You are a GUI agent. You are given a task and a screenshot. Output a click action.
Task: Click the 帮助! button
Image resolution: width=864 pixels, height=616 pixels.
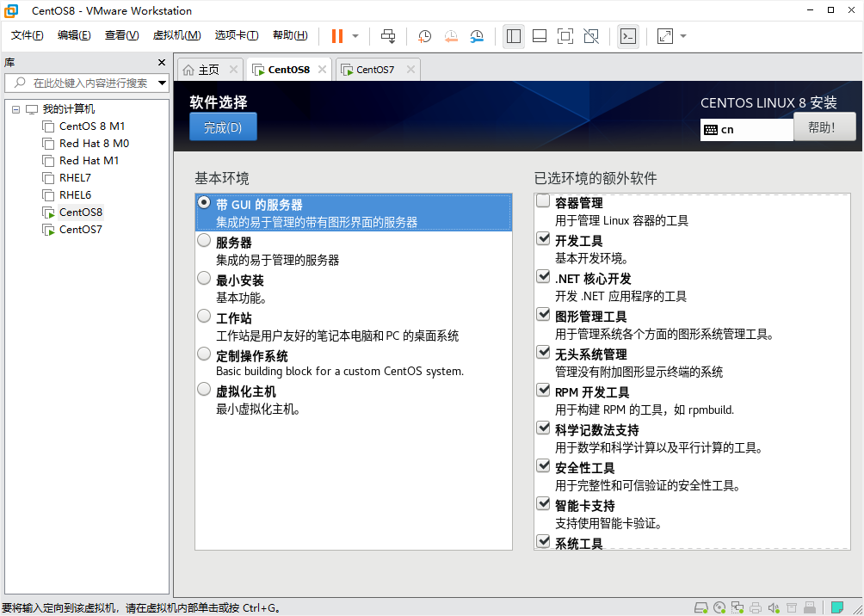825,127
